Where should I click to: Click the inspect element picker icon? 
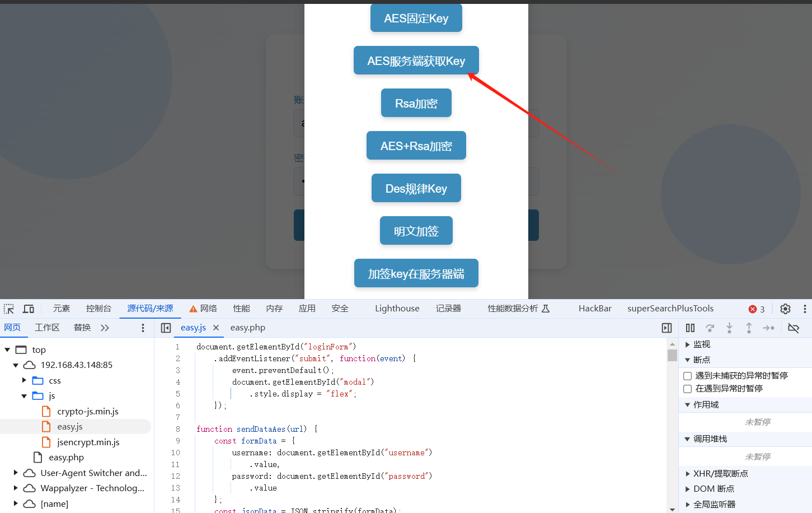(x=9, y=309)
